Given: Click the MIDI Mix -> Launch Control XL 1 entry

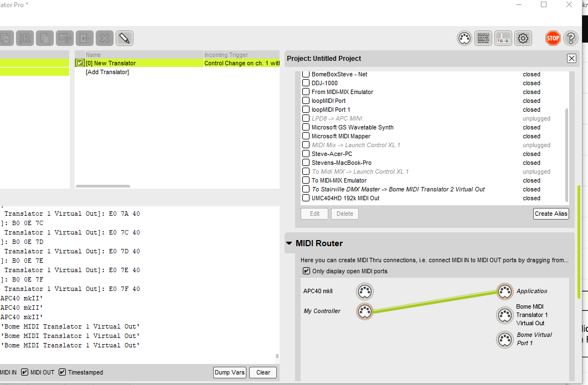Looking at the screenshot, I should click(356, 145).
